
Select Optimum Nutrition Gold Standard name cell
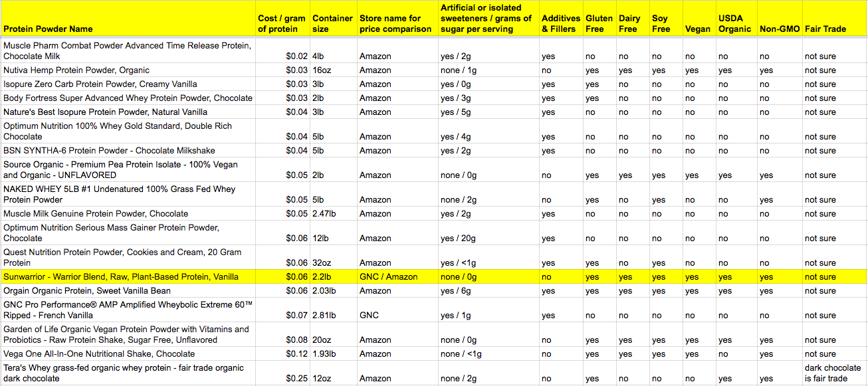pyautogui.click(x=128, y=131)
